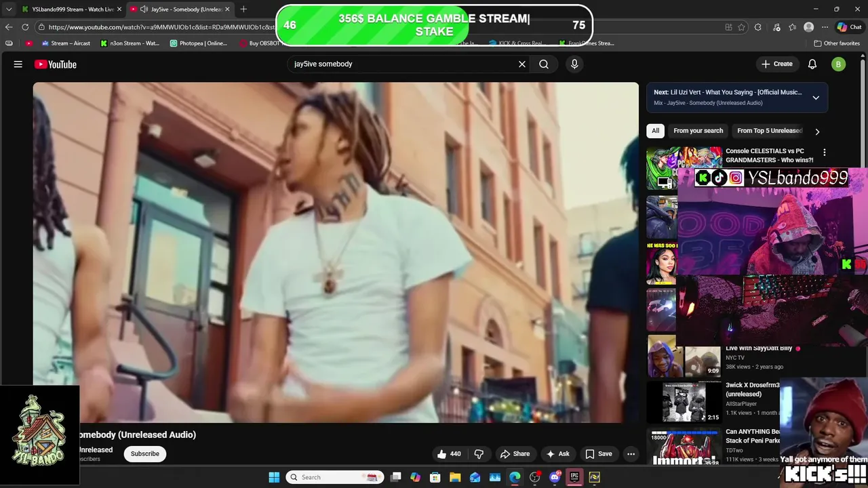Screen dimensions: 868x488
Task: Open the Outlook mail icon in the taskbar
Action: coord(475,477)
